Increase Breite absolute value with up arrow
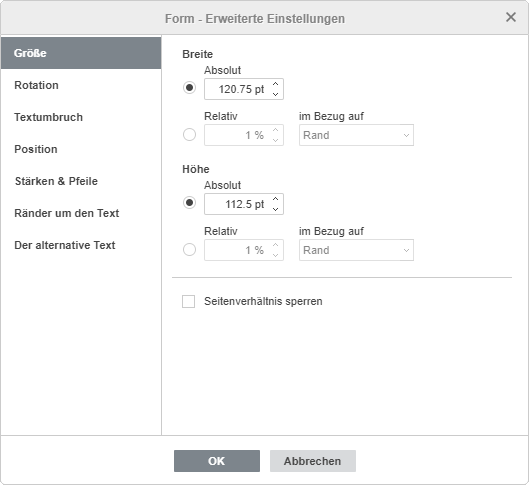 [275, 84]
